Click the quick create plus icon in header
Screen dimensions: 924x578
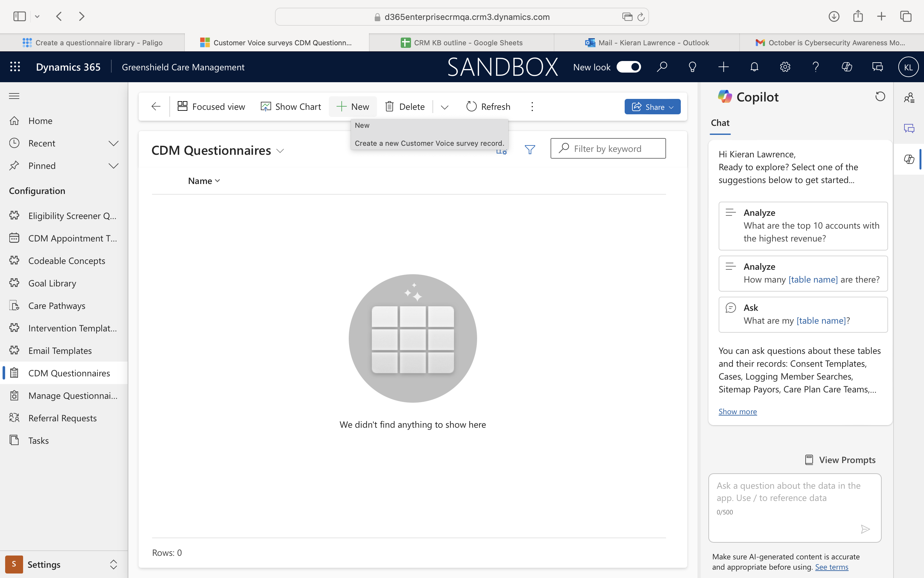tap(723, 67)
